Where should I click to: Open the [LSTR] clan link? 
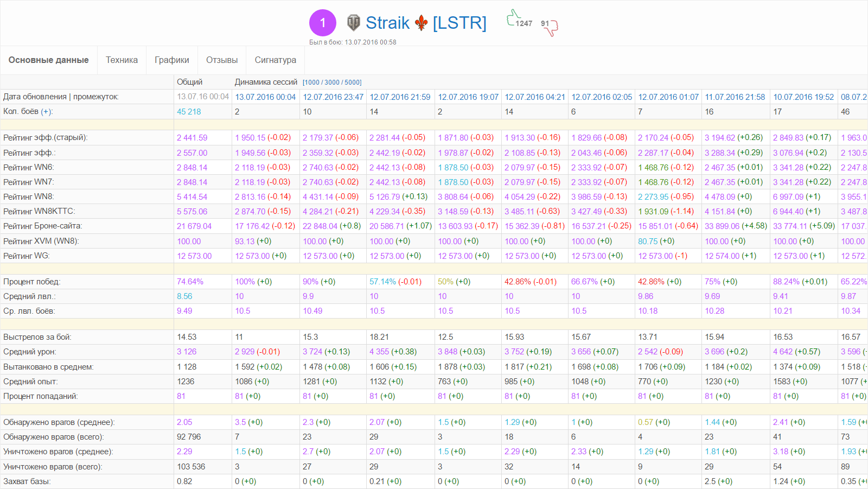pyautogui.click(x=459, y=23)
